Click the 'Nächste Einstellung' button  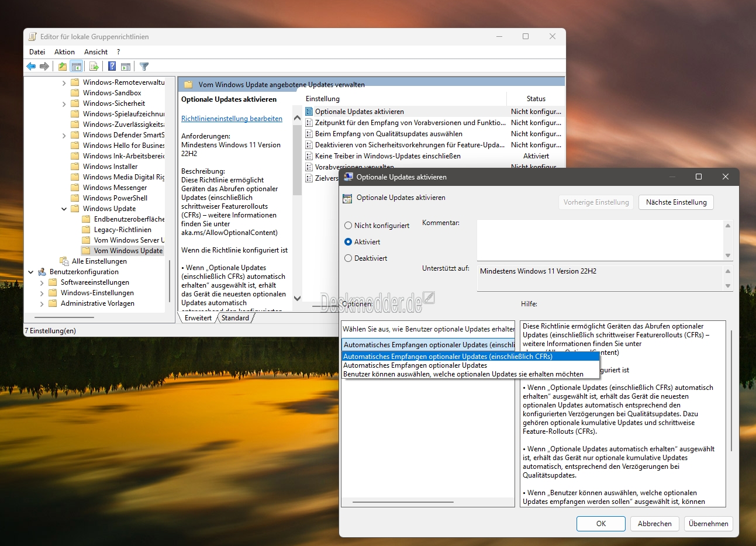coord(676,202)
